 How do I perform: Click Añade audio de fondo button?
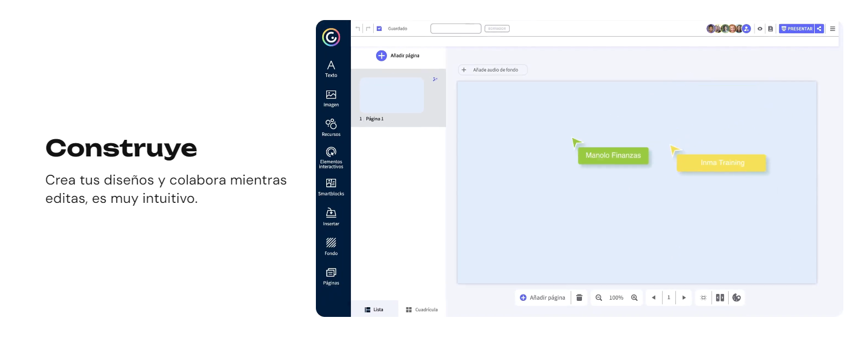point(492,70)
